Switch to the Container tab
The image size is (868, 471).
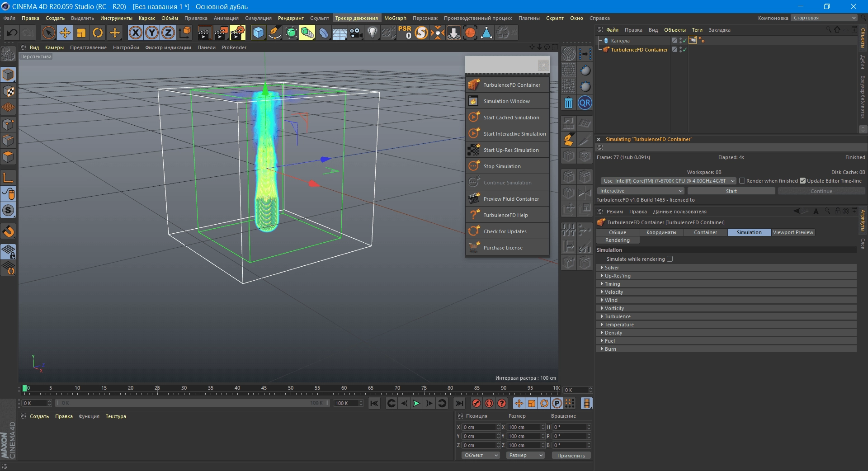pyautogui.click(x=705, y=232)
